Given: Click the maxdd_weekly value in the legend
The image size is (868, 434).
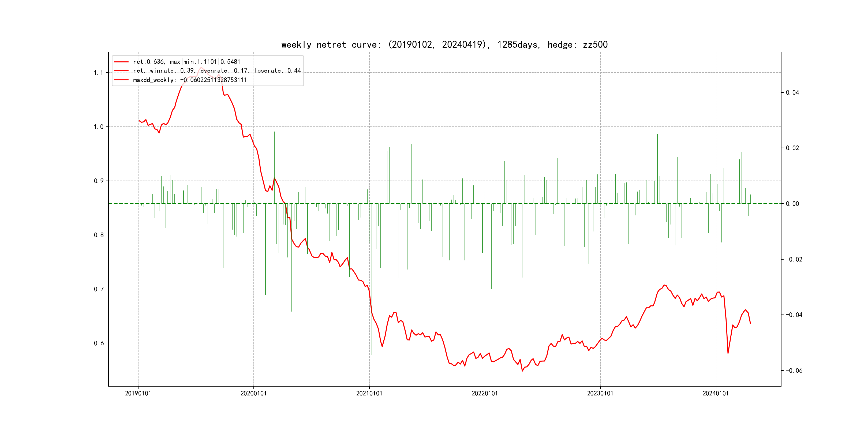Looking at the screenshot, I should (214, 80).
